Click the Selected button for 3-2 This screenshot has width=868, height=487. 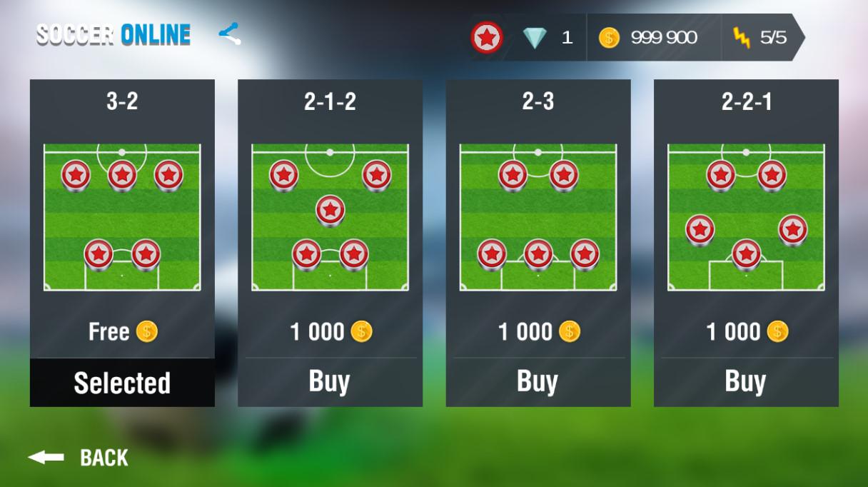(x=122, y=383)
